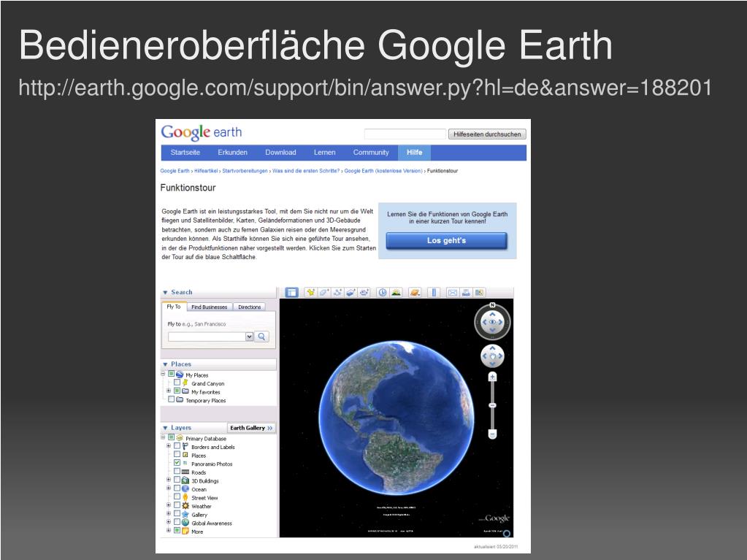Click the Los geht's button

tap(446, 241)
